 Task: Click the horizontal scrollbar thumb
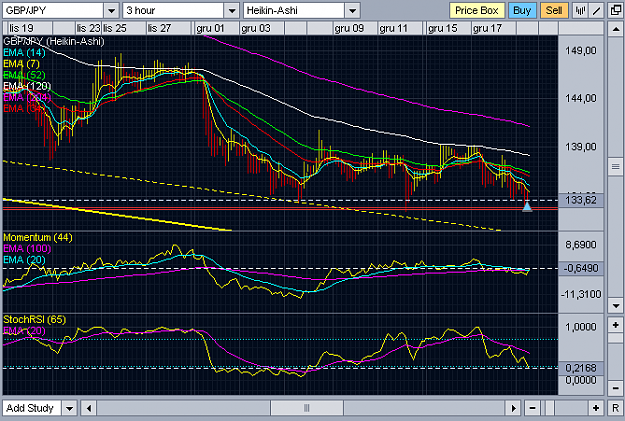coord(307,408)
